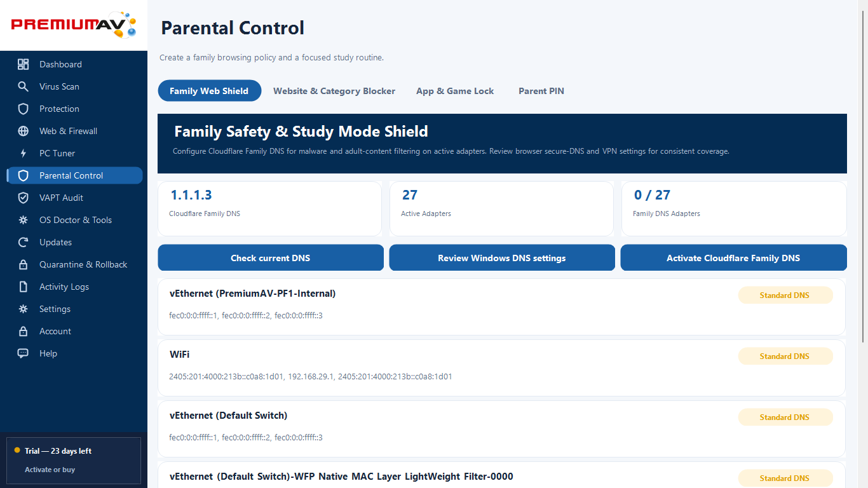
Task: Click the Web & Firewall globe icon
Action: pos(24,131)
